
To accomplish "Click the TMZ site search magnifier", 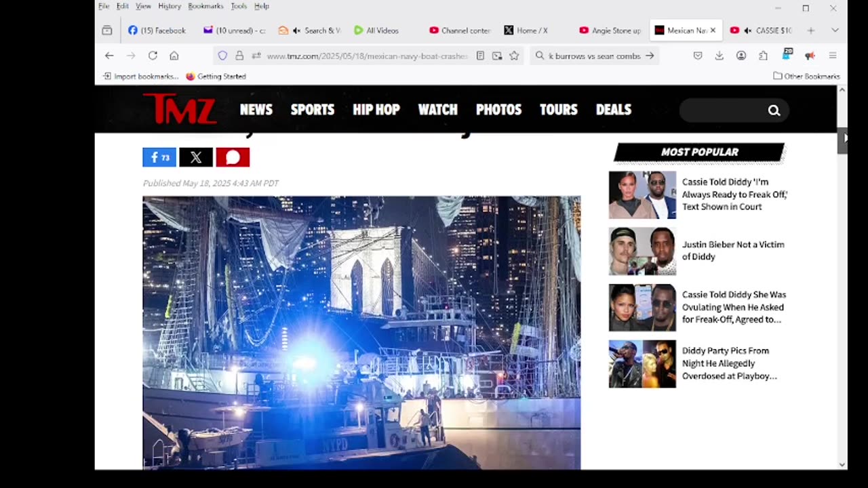I will [774, 110].
